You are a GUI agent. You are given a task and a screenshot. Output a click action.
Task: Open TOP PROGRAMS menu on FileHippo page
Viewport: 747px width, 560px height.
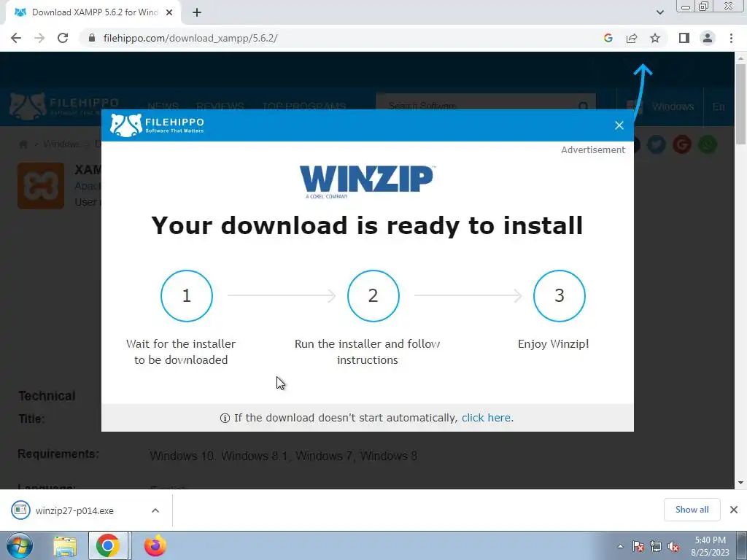click(304, 106)
